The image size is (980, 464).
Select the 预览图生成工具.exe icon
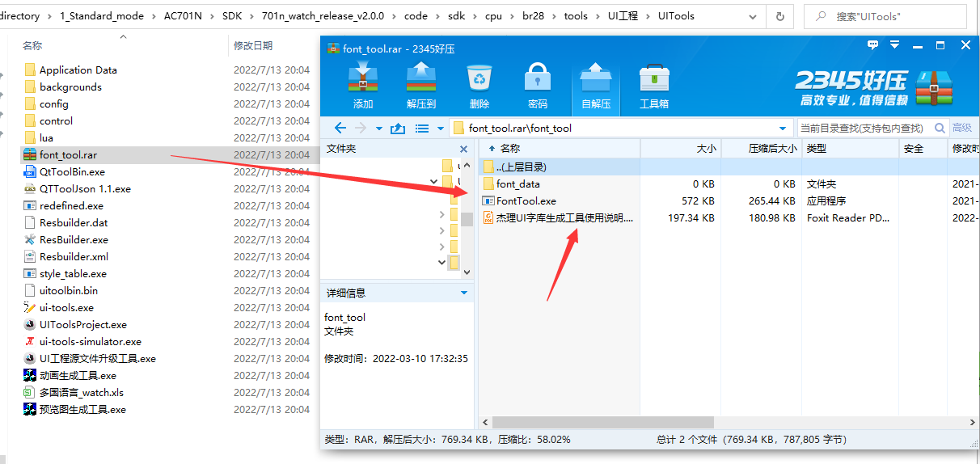(30, 409)
